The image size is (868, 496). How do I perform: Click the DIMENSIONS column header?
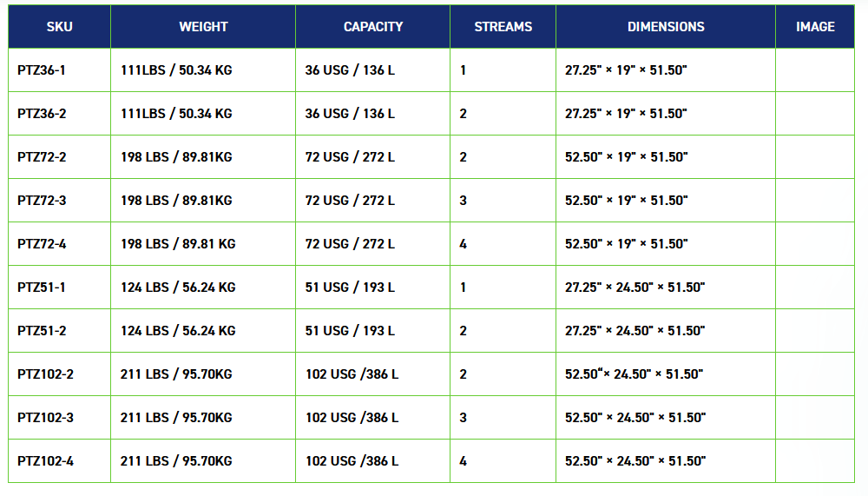pos(666,27)
